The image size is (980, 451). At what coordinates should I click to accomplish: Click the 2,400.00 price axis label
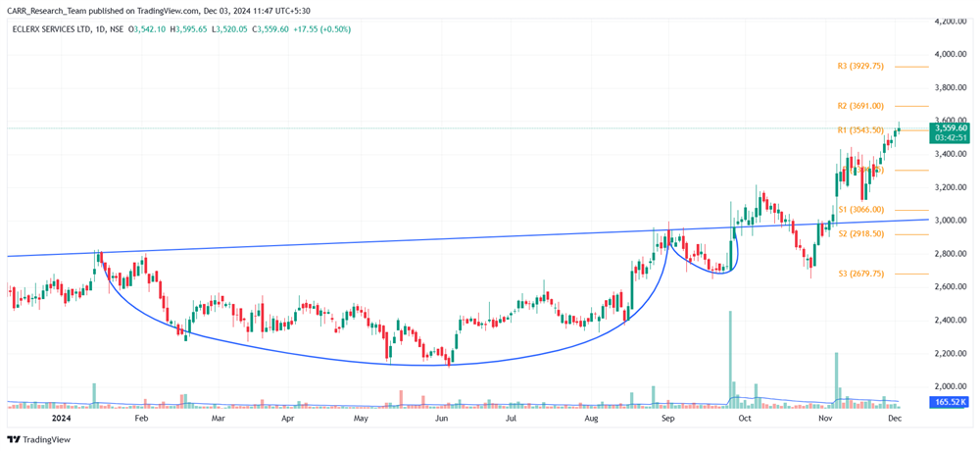(952, 321)
